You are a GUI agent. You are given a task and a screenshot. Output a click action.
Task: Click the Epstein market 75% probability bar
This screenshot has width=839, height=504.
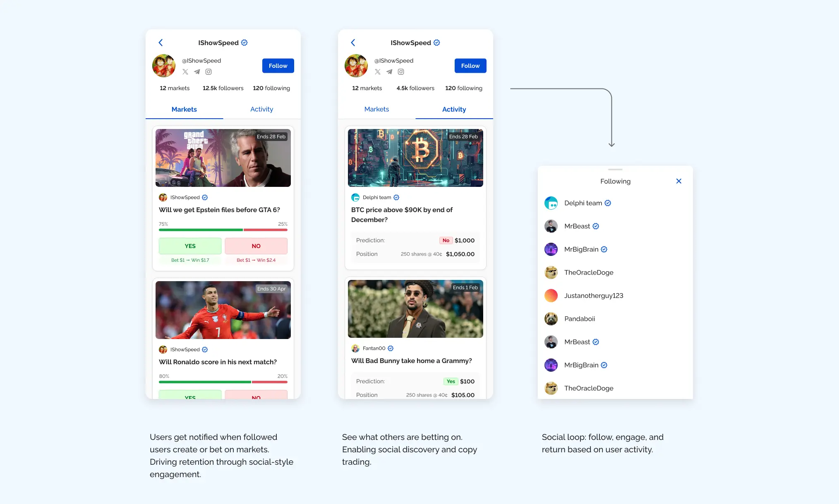(201, 230)
